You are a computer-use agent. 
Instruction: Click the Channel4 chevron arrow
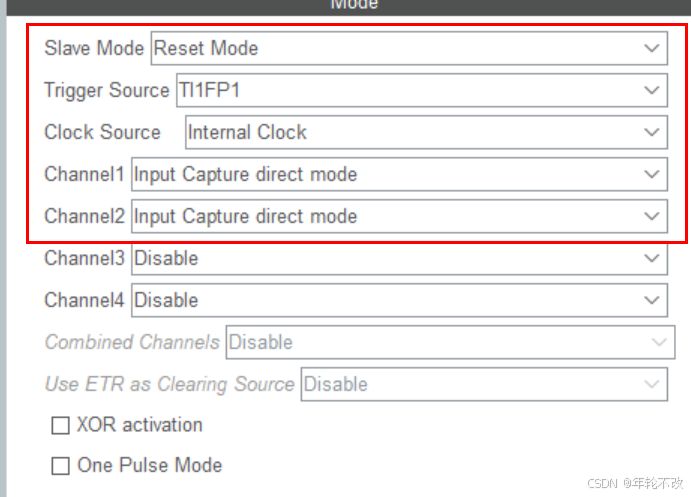[653, 300]
